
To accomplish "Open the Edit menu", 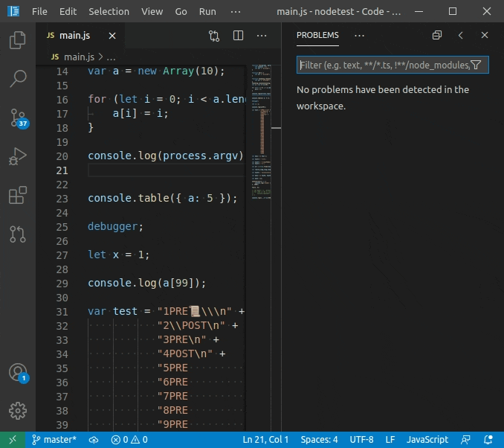I will [68, 12].
